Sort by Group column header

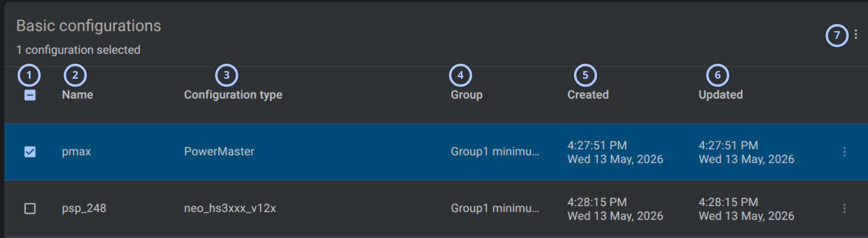point(466,95)
